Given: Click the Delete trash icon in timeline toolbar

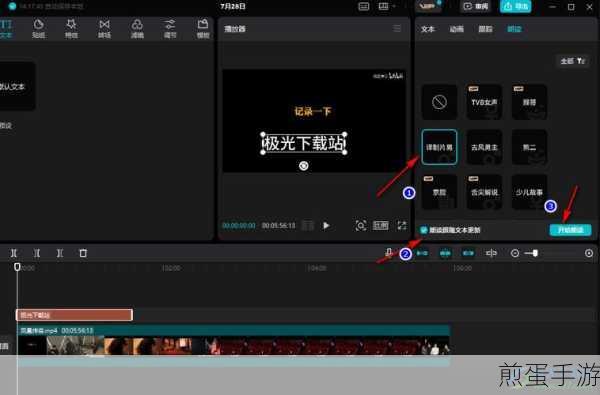Looking at the screenshot, I should 83,253.
